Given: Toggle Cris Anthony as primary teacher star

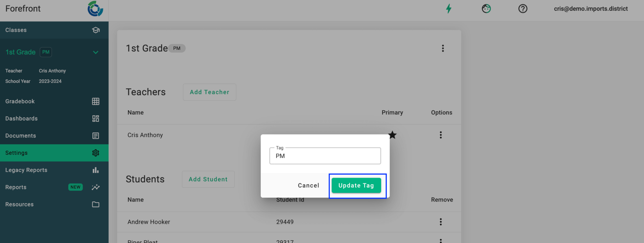Looking at the screenshot, I should (392, 135).
